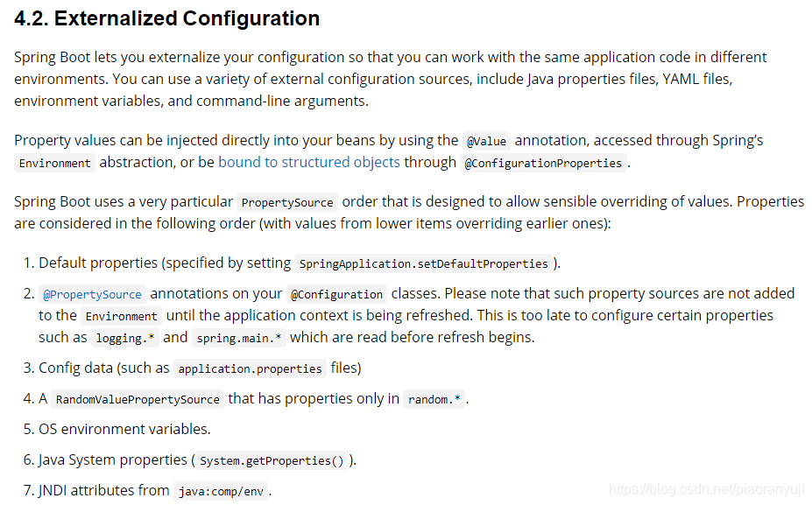The width and height of the screenshot is (812, 505).
Task: Click the System.getProperties() code snippet
Action: 272,460
